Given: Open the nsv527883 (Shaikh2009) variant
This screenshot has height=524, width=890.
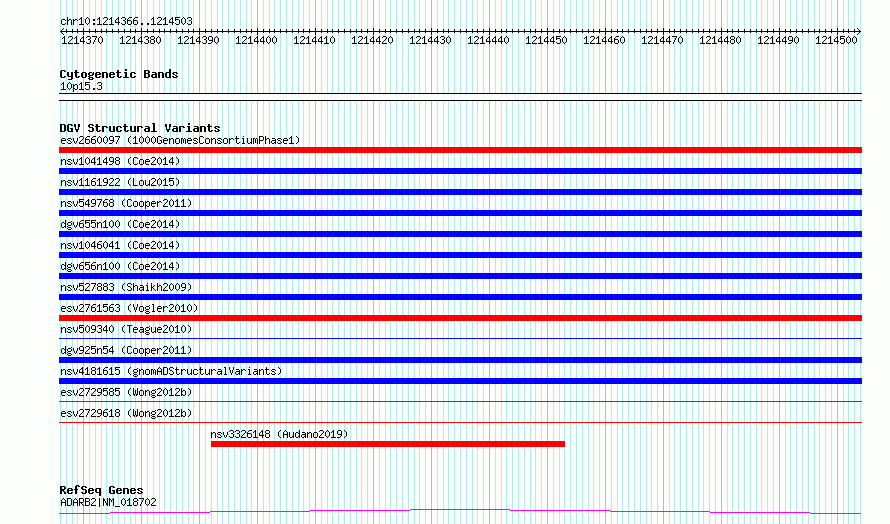Looking at the screenshot, I should (x=126, y=287).
